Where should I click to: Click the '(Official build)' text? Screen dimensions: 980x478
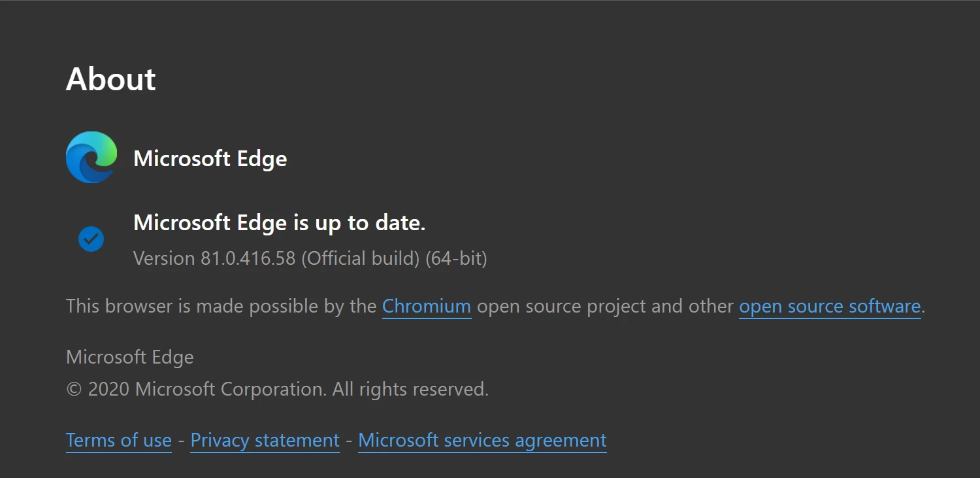coord(360,258)
